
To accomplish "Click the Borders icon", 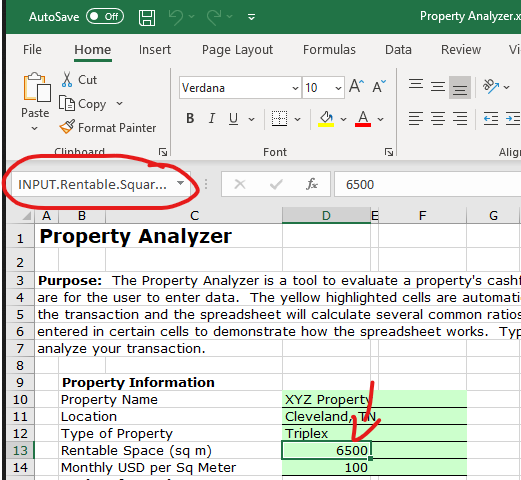I will tap(279, 118).
